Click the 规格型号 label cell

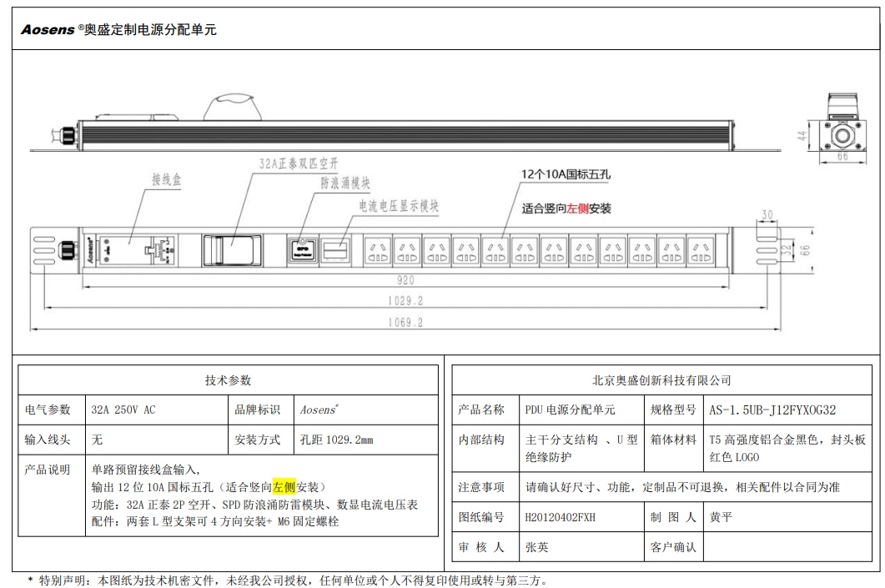673,410
